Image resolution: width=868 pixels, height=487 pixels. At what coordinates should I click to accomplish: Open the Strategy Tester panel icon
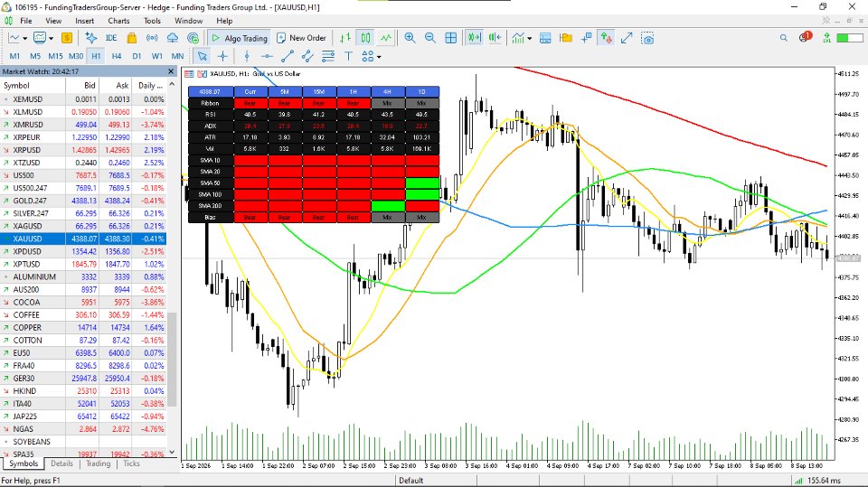point(545,38)
